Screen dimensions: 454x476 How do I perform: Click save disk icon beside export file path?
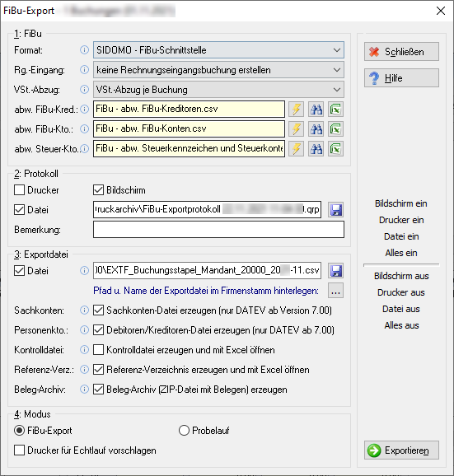[336, 271]
